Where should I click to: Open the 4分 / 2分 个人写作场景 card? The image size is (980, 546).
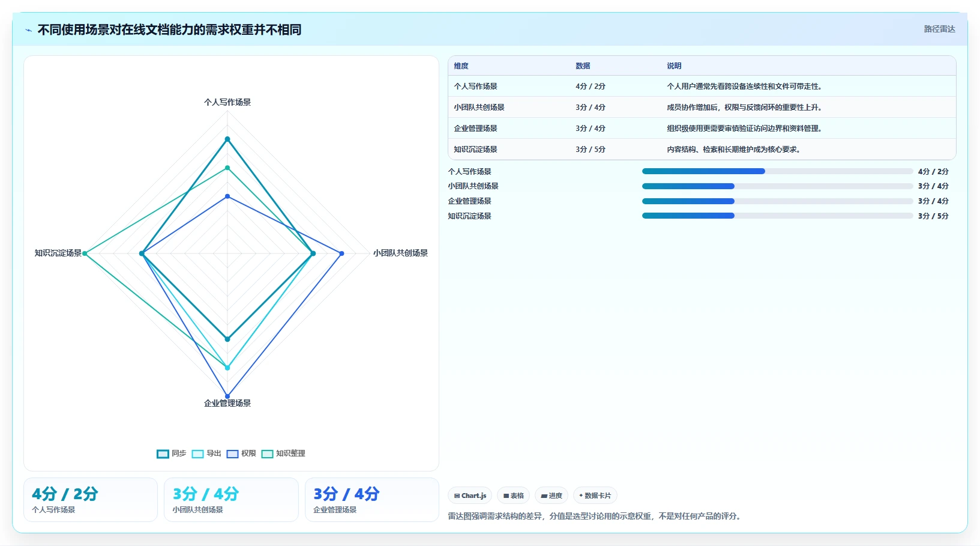(91, 500)
